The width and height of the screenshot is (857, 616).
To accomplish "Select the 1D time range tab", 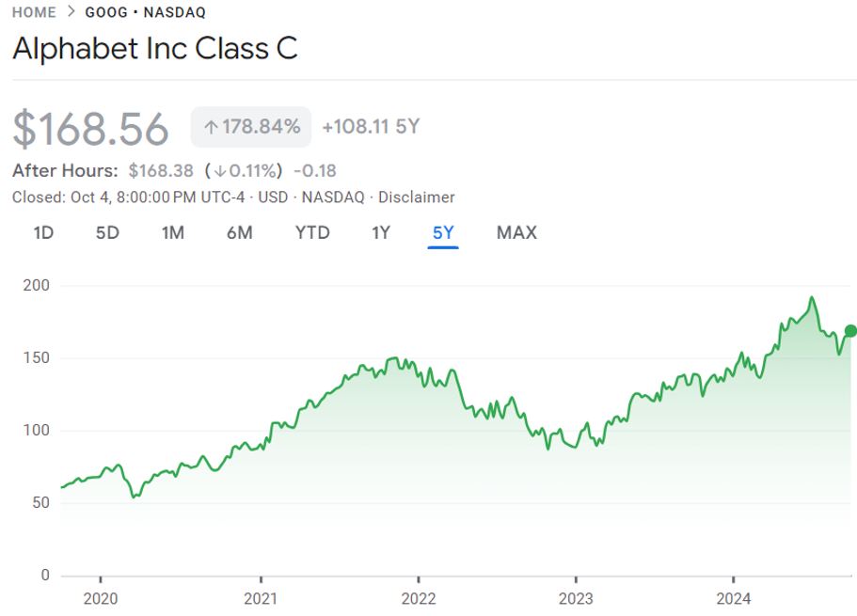I will (43, 232).
